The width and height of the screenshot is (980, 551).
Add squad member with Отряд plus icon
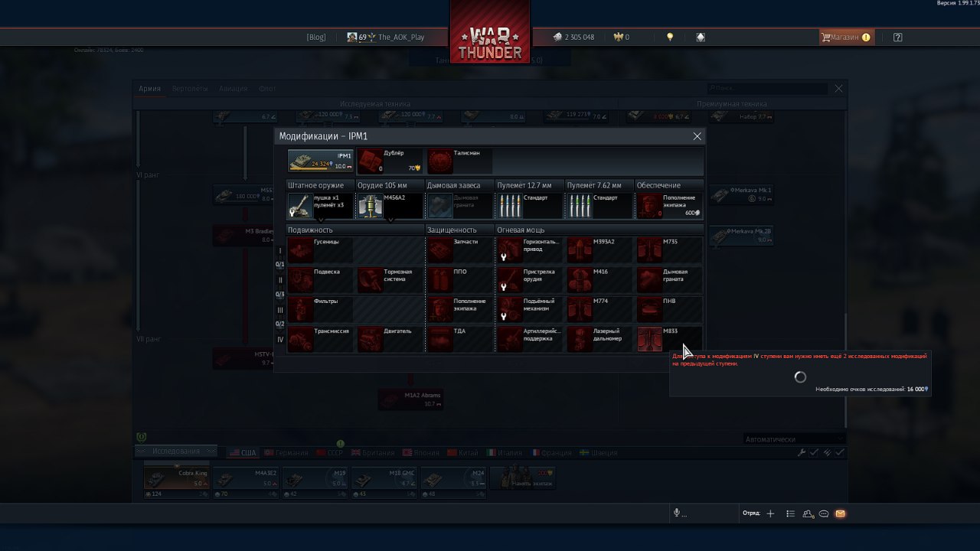(770, 514)
